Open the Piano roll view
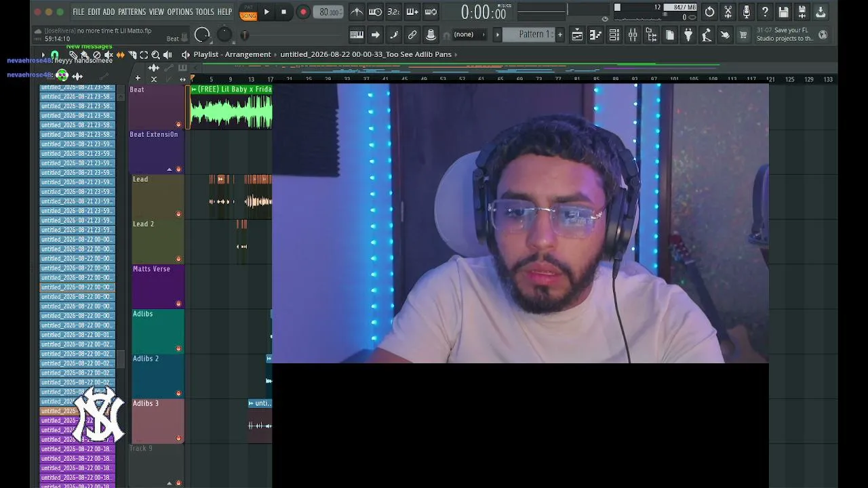Screen dimensions: 868x488 595,35
